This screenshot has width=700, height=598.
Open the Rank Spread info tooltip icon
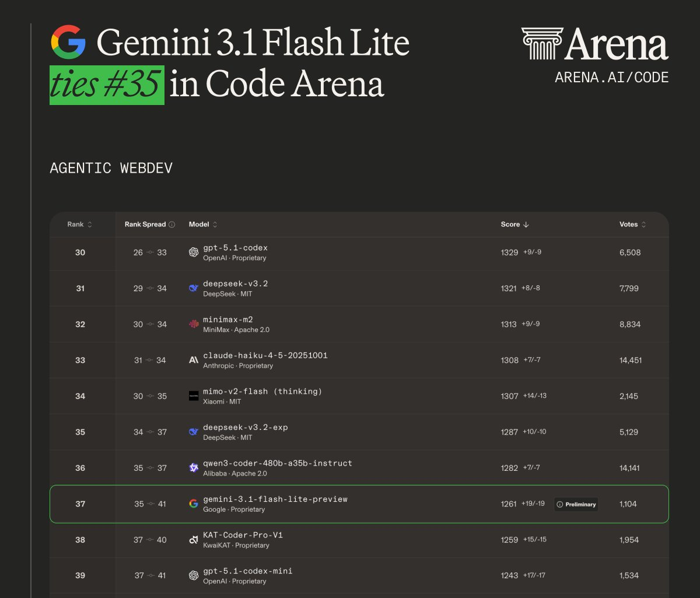(x=172, y=224)
